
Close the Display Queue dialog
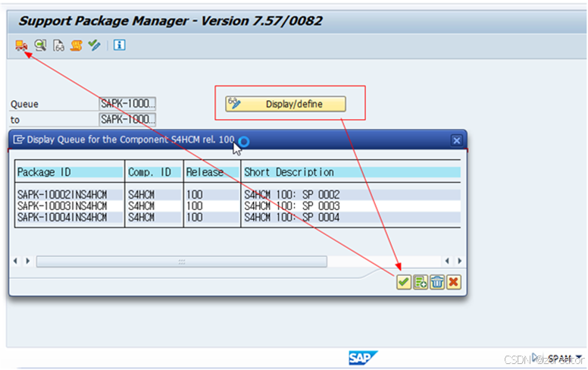(456, 140)
